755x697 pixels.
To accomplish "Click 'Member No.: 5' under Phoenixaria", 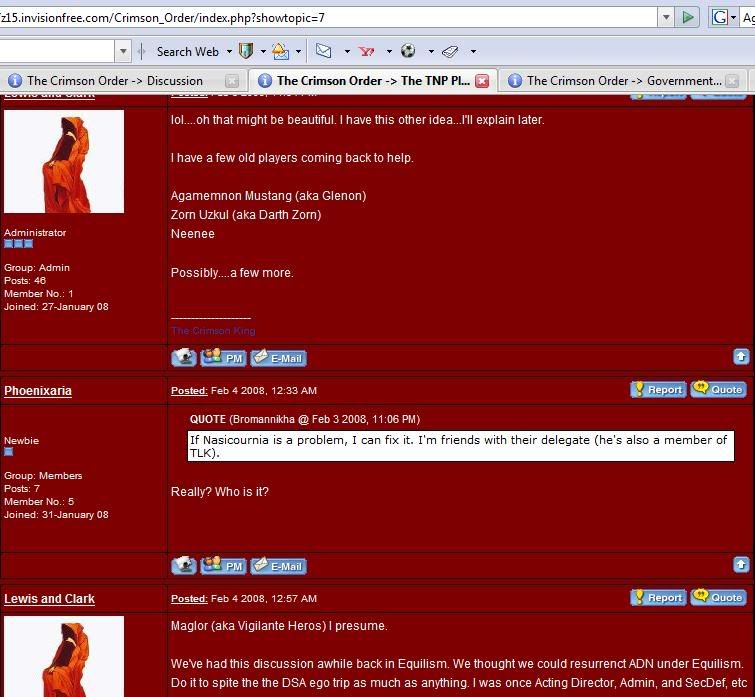I will coord(39,501).
